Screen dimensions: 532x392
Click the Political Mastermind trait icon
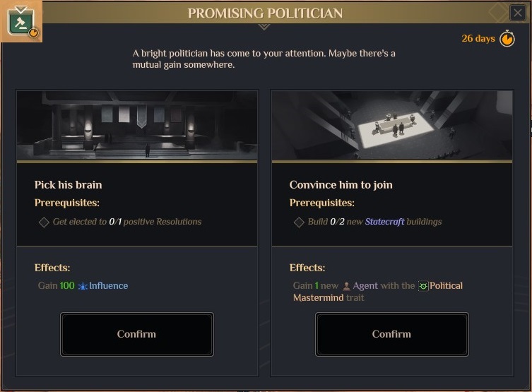coord(424,286)
